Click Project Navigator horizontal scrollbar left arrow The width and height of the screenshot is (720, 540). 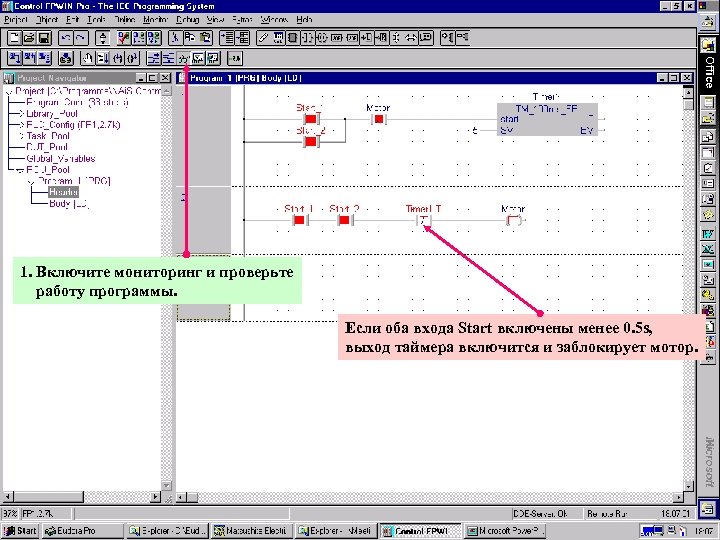point(8,496)
